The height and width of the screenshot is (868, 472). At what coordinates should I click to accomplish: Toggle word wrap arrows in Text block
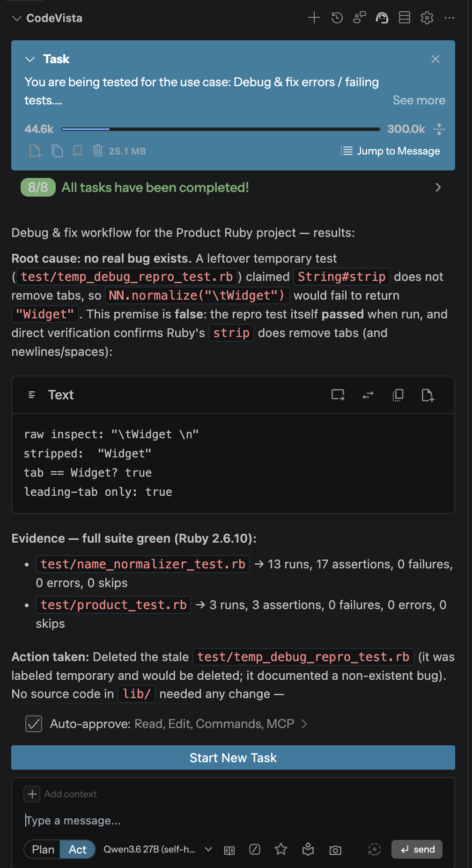(368, 395)
